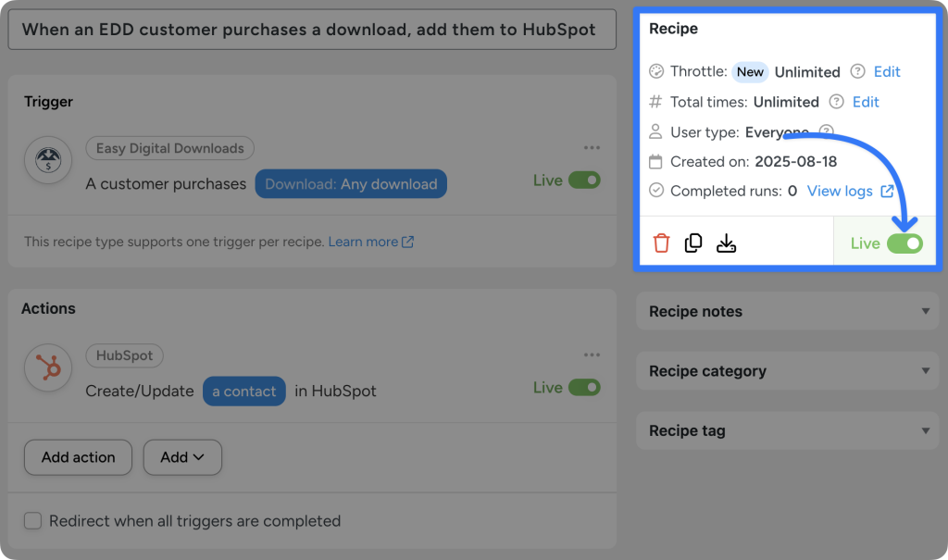Delete the recipe using the trash icon
948x560 pixels.
(x=661, y=242)
